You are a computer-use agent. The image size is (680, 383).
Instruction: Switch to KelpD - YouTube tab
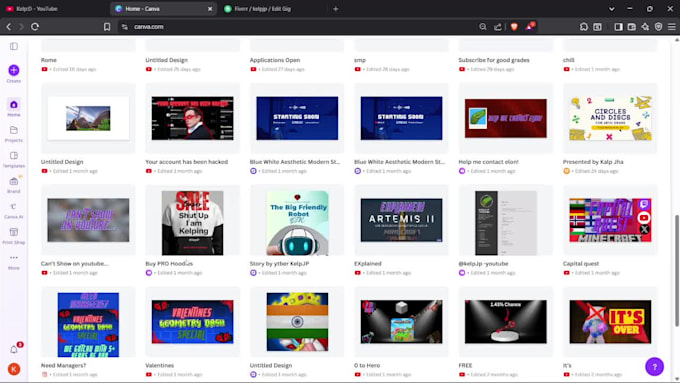55,9
